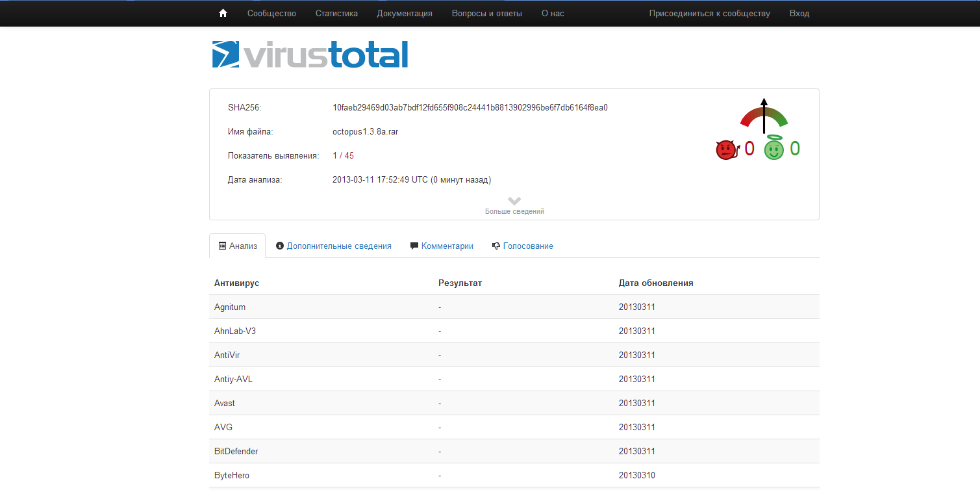Click the Антивирус column header
The image size is (980, 490).
click(x=236, y=283)
